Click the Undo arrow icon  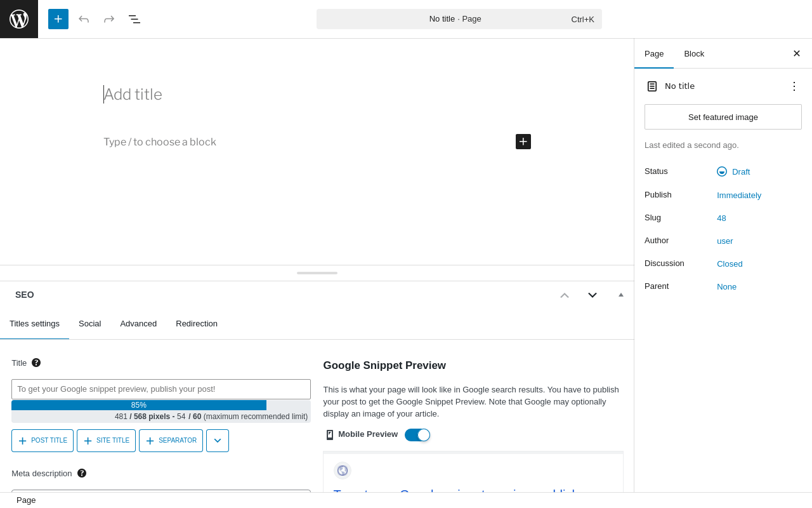(x=84, y=19)
